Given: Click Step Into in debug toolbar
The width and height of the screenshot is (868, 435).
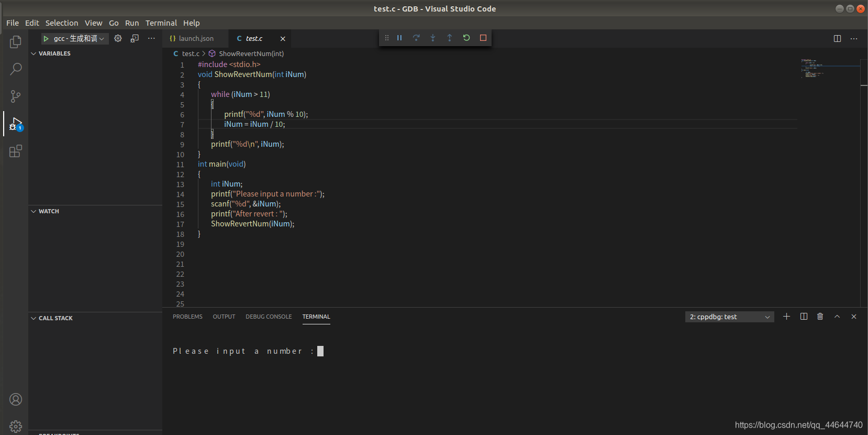Looking at the screenshot, I should click(433, 38).
